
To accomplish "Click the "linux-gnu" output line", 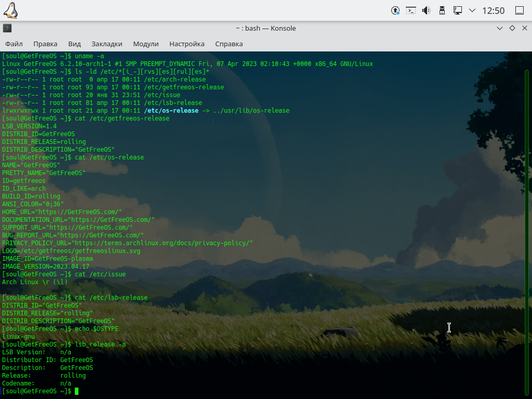I will (18, 337).
